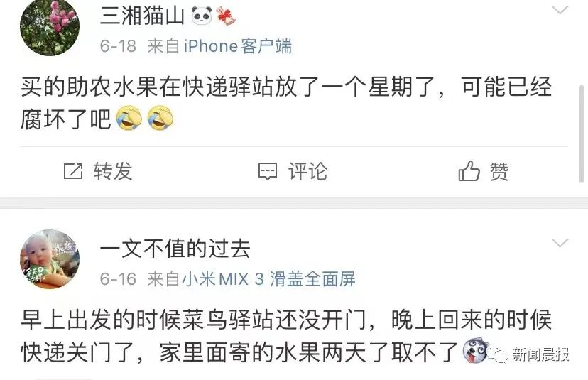
Task: Click the comment (评论) speech bubble icon
Action: [268, 171]
